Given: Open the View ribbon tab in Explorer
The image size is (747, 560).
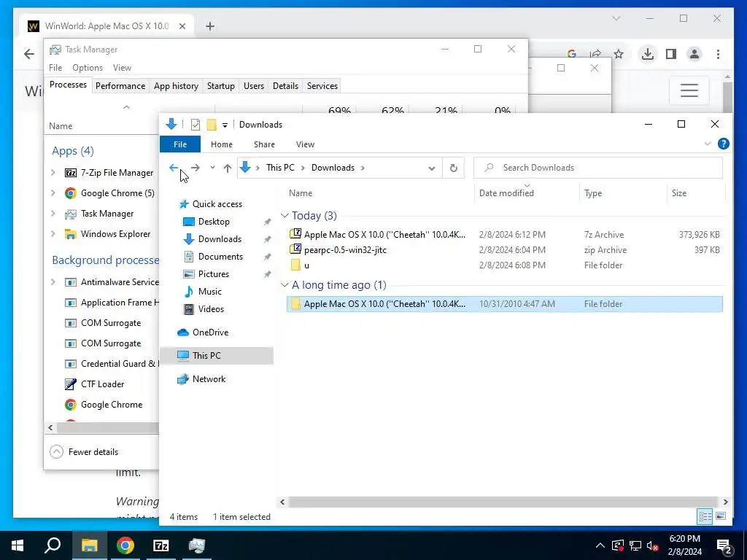Looking at the screenshot, I should (305, 144).
